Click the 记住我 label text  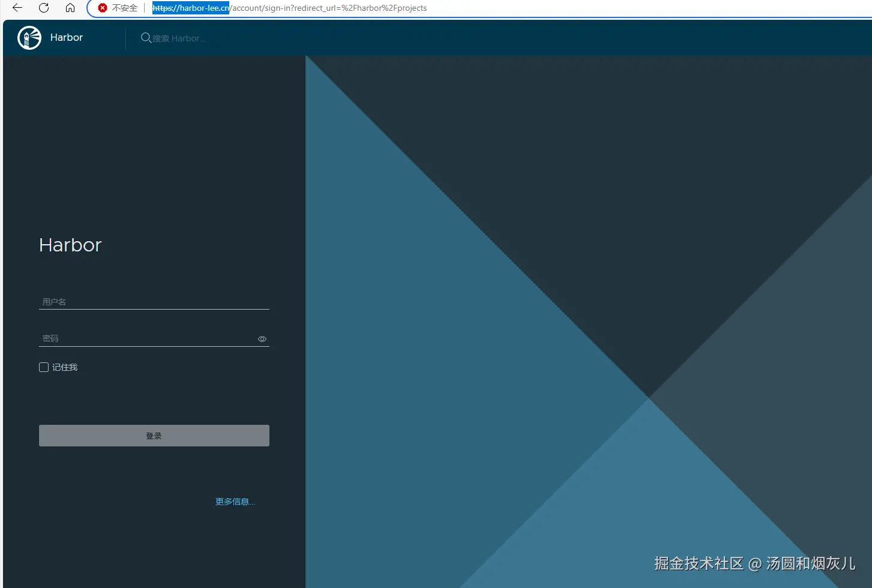coord(65,367)
